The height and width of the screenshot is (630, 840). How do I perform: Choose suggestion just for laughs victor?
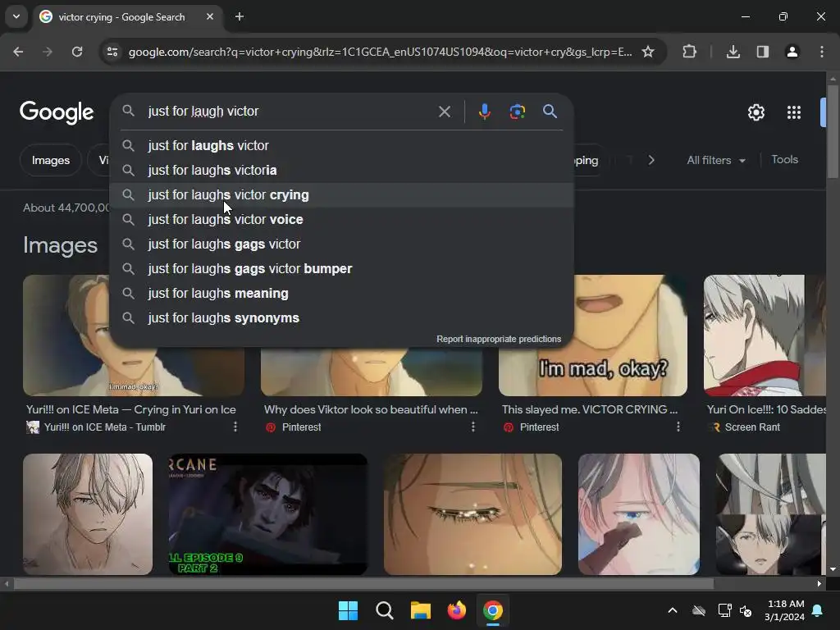342,146
